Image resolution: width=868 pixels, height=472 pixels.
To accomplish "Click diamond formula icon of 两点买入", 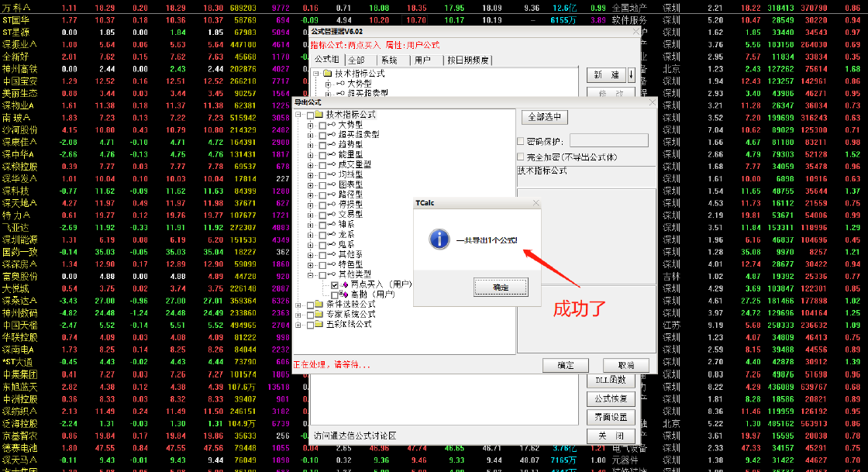I will pyautogui.click(x=344, y=284).
